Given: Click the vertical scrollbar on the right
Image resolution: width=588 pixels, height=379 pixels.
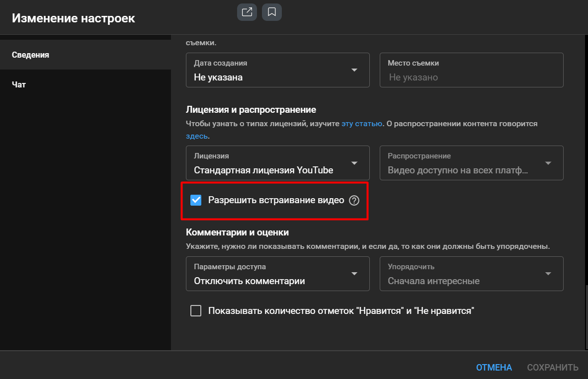Looking at the screenshot, I should click(586, 318).
